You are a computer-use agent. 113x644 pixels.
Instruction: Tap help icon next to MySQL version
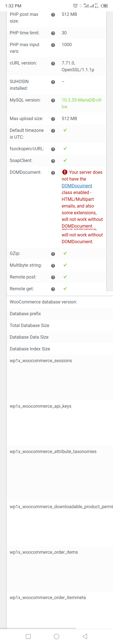[53, 100]
